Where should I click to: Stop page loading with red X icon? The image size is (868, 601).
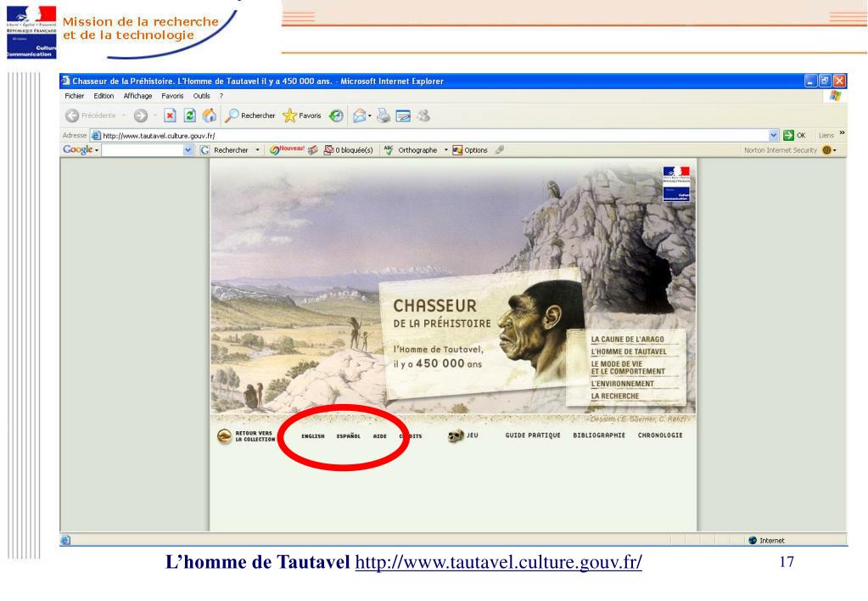coord(170,115)
